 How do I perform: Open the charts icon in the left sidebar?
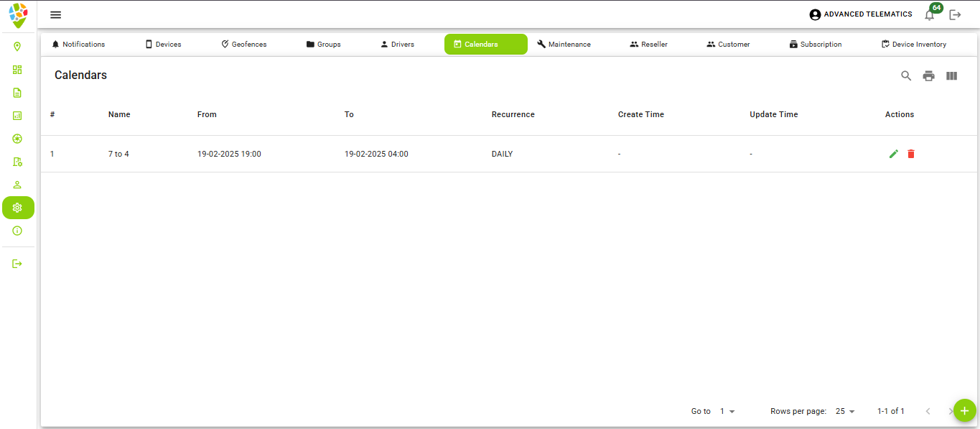[18, 116]
